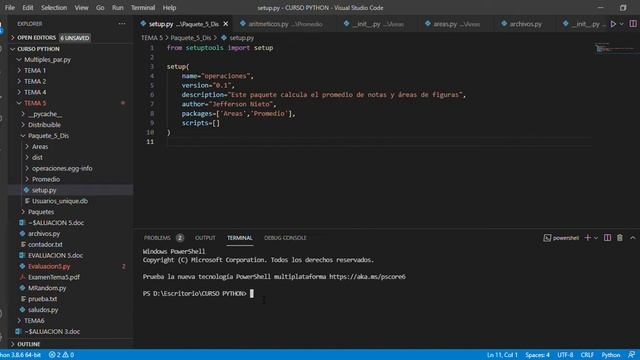Expand the TEMA 2 folder

pyautogui.click(x=35, y=81)
